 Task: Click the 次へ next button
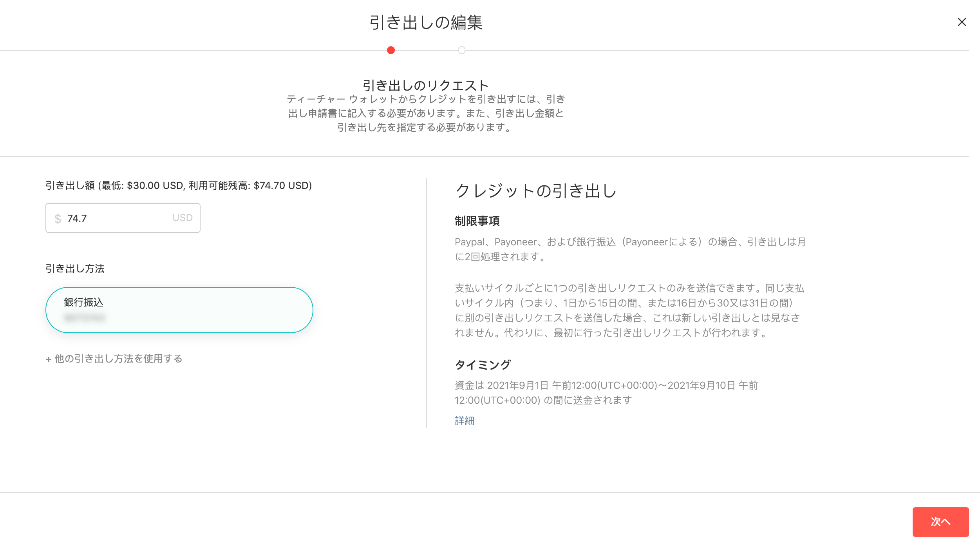[x=940, y=522]
